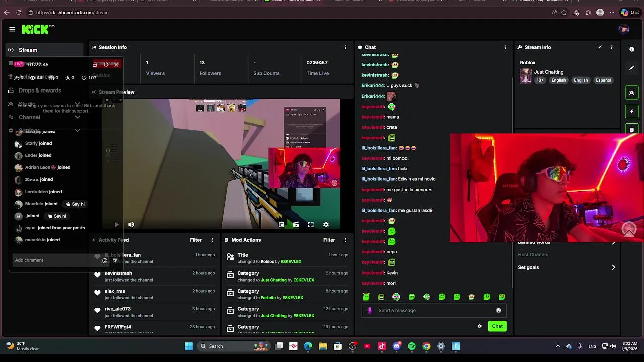The height and width of the screenshot is (362, 644).
Task: Click the purple microphone icon in message box
Action: pos(370,310)
